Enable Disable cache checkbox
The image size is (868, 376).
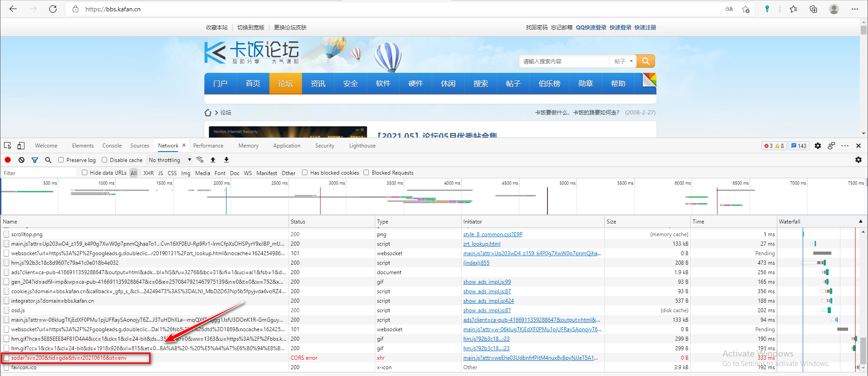[104, 160]
